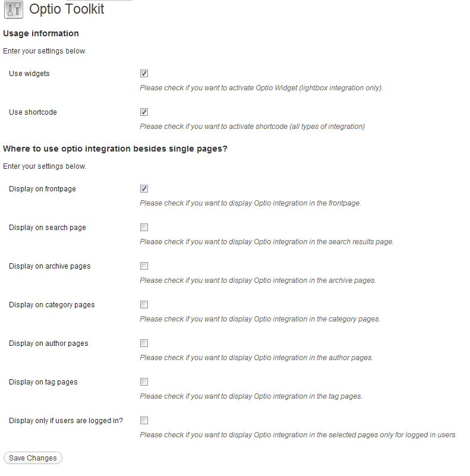
Task: Toggle Display only if users logged in
Action: [144, 421]
